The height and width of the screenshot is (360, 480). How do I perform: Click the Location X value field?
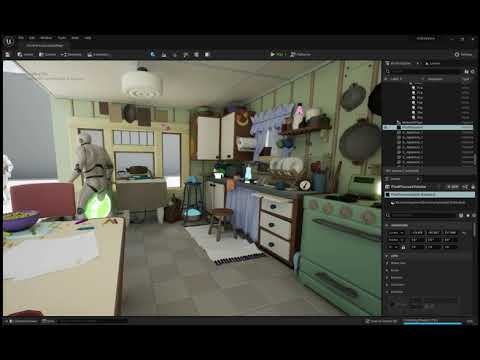point(417,233)
